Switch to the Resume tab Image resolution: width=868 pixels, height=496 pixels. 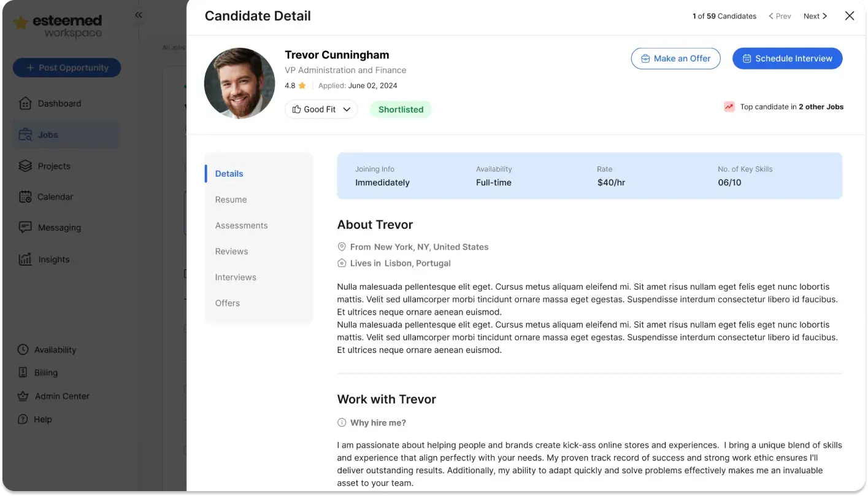coord(231,200)
